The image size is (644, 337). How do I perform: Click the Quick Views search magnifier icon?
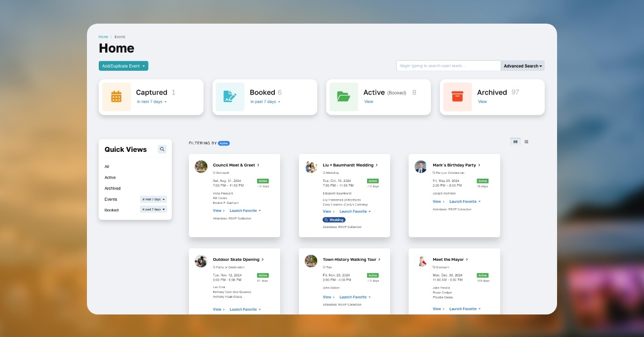tap(162, 149)
